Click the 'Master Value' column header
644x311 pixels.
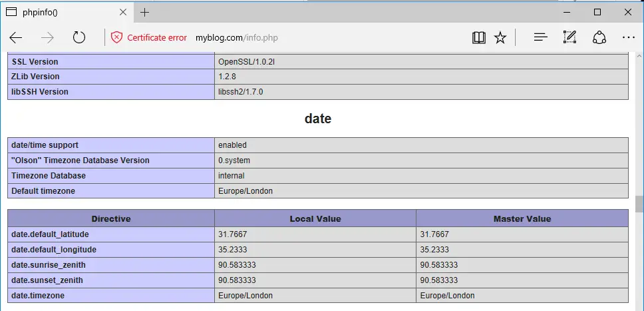coord(522,218)
